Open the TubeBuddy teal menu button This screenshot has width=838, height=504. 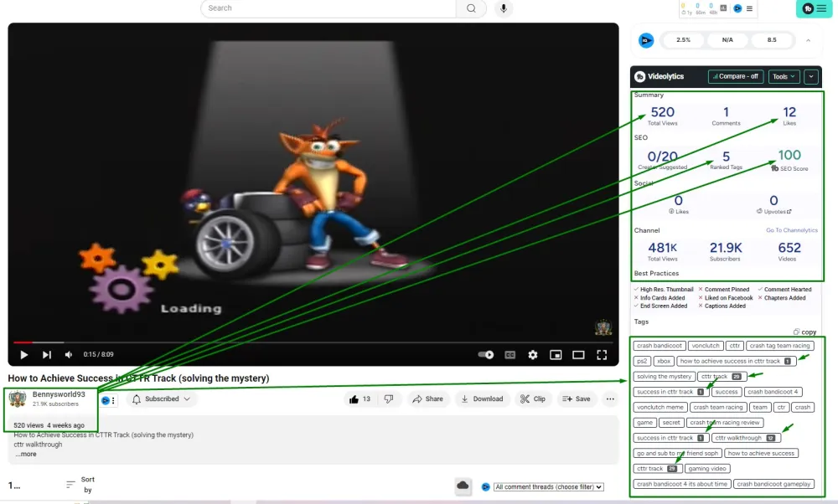click(814, 8)
